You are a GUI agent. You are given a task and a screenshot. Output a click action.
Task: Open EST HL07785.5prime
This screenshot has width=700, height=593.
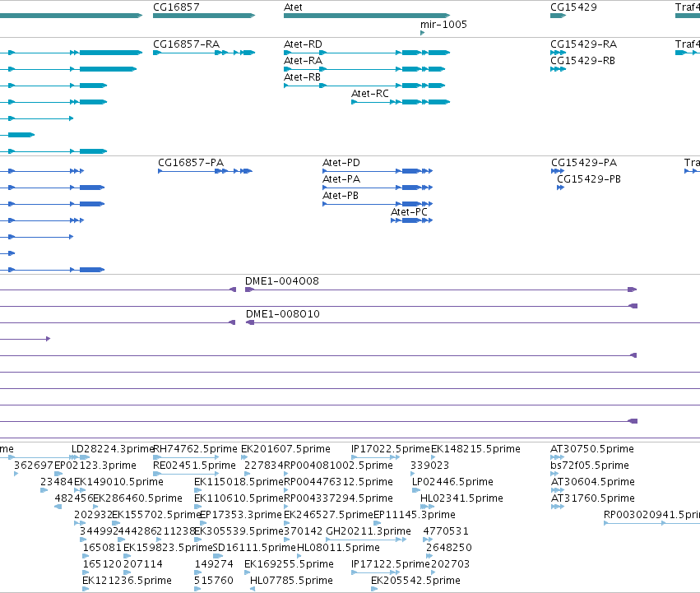click(x=291, y=581)
